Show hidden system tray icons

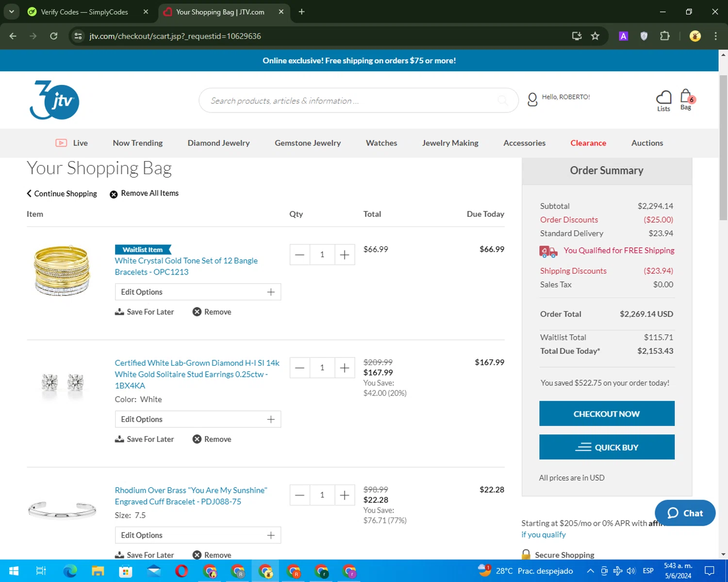(x=590, y=571)
